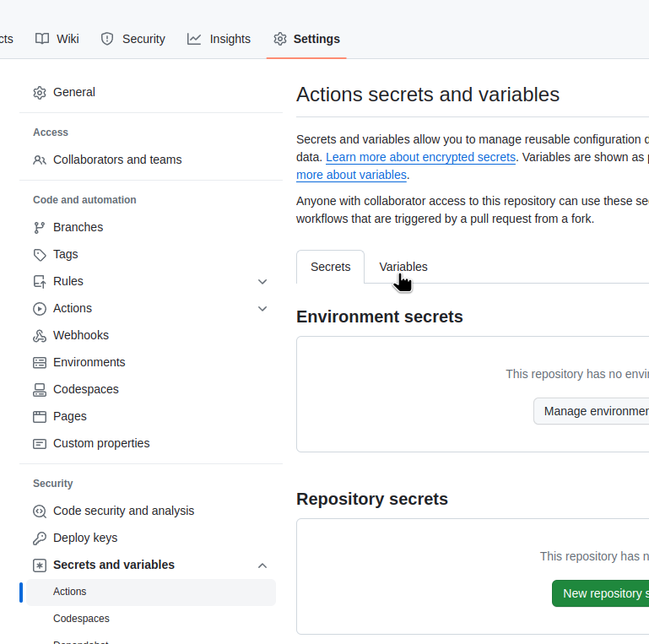The image size is (649, 644).
Task: Collapse the Secrets and variables section
Action: [262, 566]
